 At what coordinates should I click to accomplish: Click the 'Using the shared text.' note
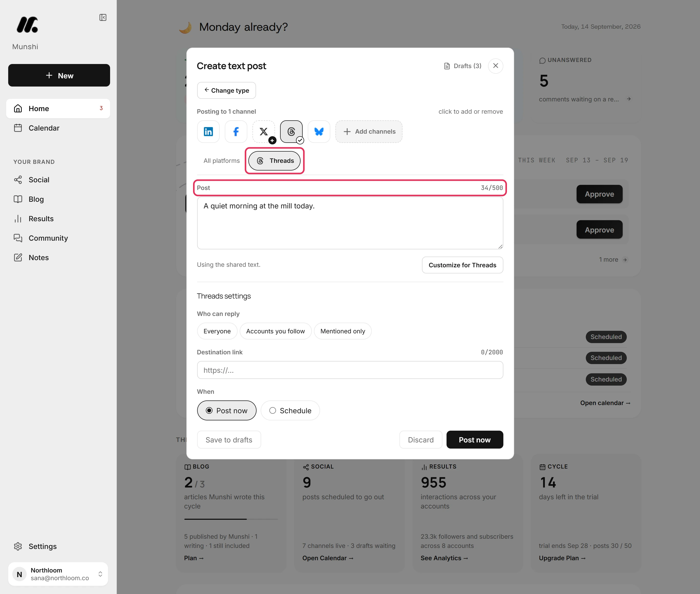(229, 265)
